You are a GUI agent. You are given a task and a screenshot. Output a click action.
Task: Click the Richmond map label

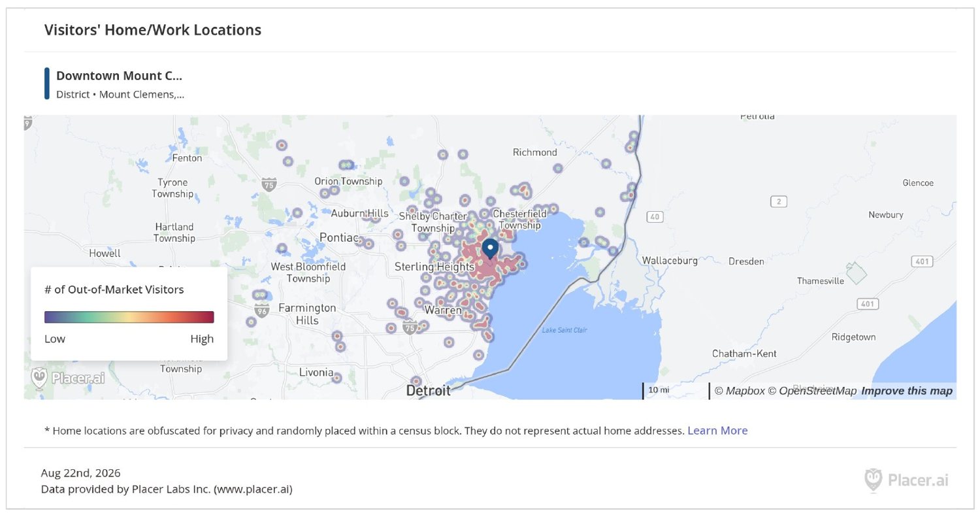coord(535,152)
